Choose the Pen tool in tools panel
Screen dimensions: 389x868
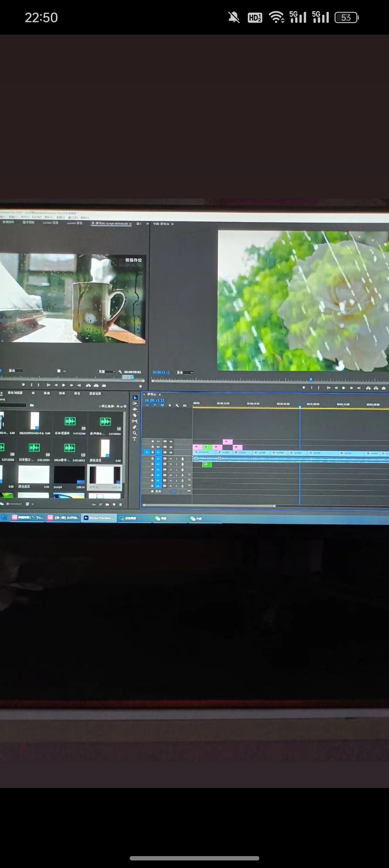tap(135, 427)
